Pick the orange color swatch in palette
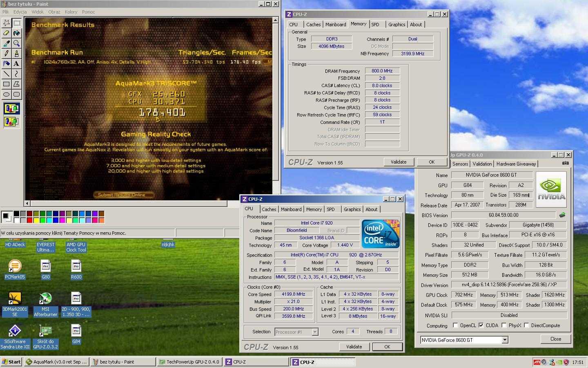 [101, 220]
